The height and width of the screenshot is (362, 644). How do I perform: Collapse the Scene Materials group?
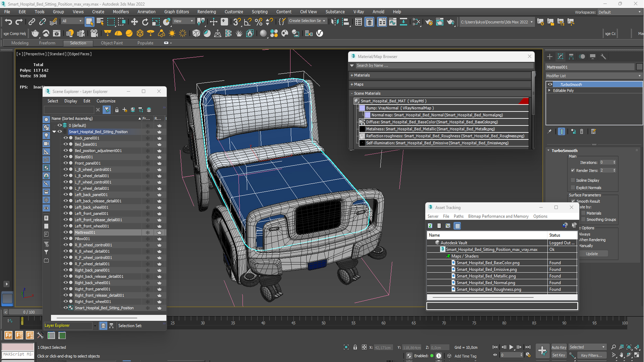352,93
